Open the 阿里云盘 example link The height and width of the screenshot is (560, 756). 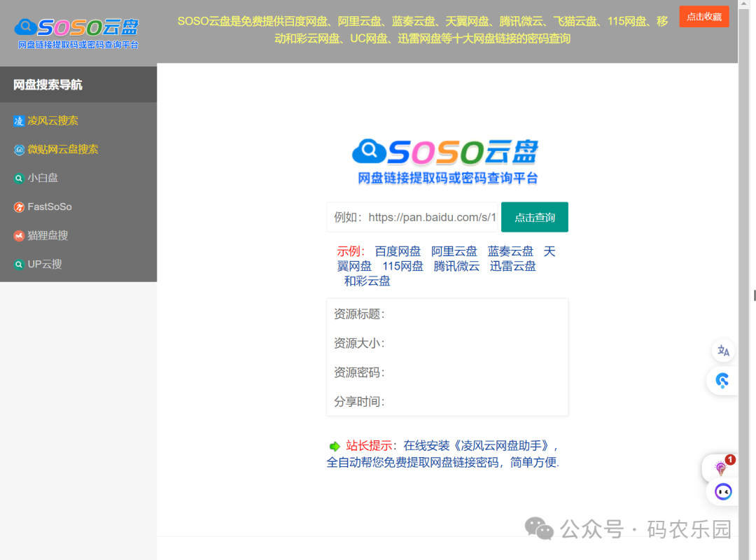(x=454, y=251)
